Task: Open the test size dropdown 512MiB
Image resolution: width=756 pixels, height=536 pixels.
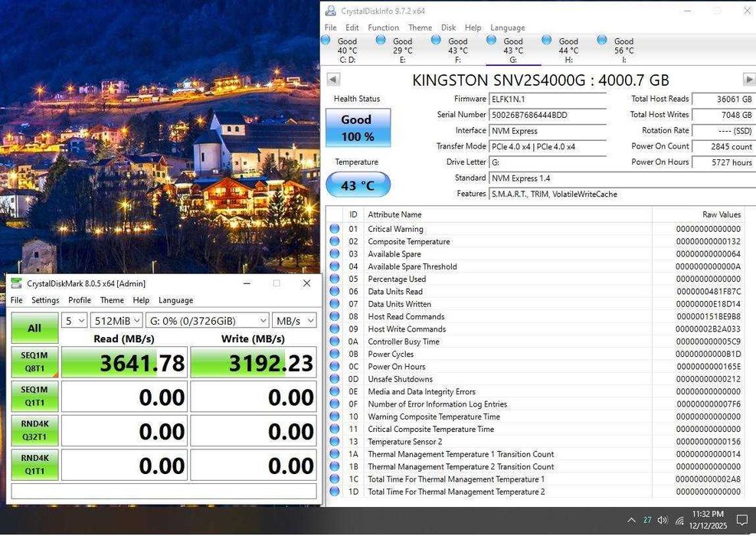Action: tap(116, 321)
